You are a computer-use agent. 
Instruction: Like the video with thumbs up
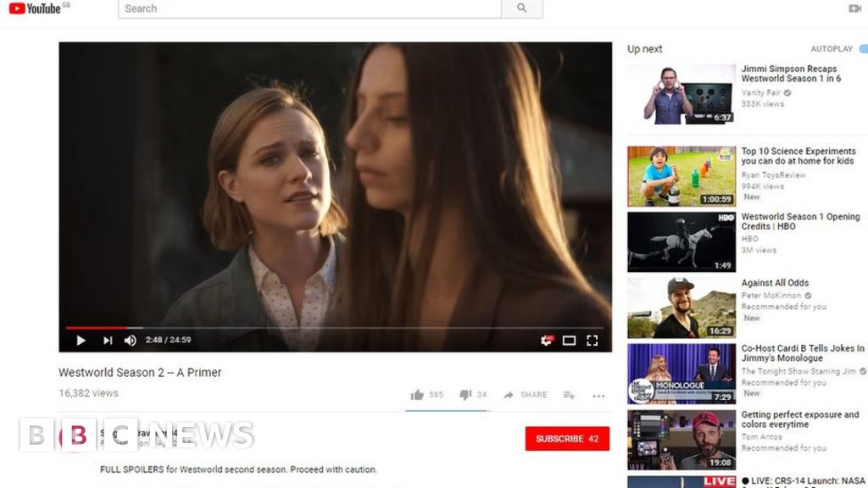click(x=417, y=395)
